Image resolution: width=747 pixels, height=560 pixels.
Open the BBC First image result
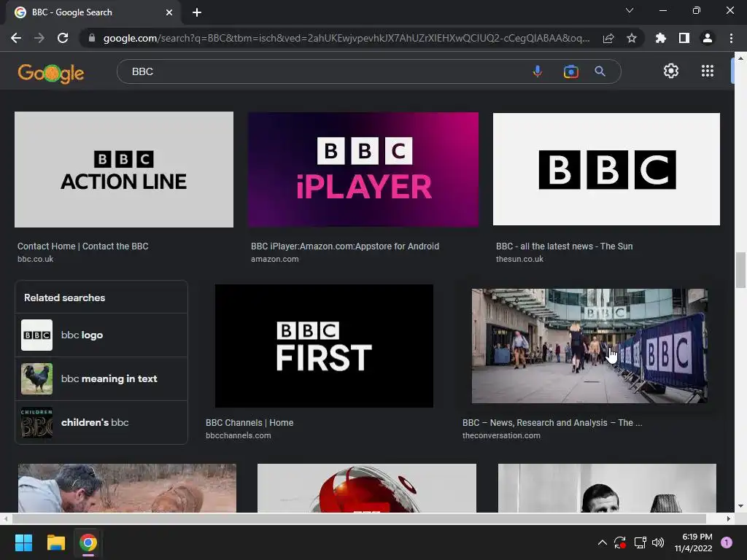[x=324, y=346]
